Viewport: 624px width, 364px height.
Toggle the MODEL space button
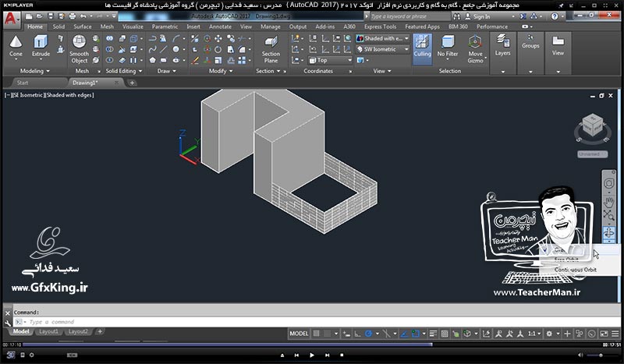pos(299,334)
